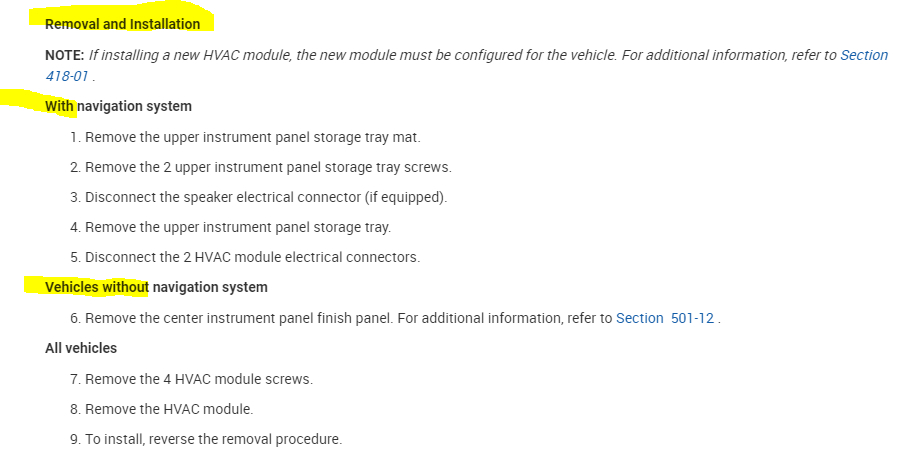Screen dimensions: 919x469
Task: Click step 8, Remove the HVAC module
Action: [169, 408]
